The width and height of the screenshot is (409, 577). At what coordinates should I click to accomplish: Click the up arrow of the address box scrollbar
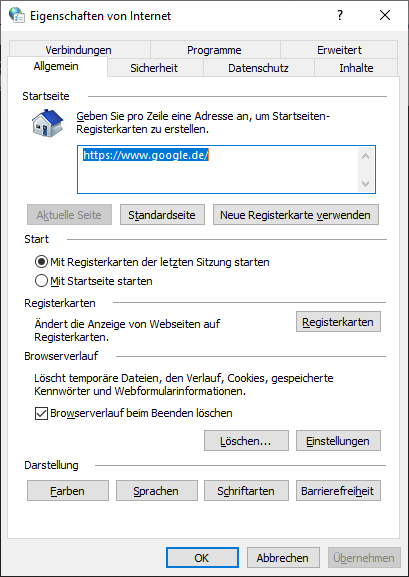365,156
